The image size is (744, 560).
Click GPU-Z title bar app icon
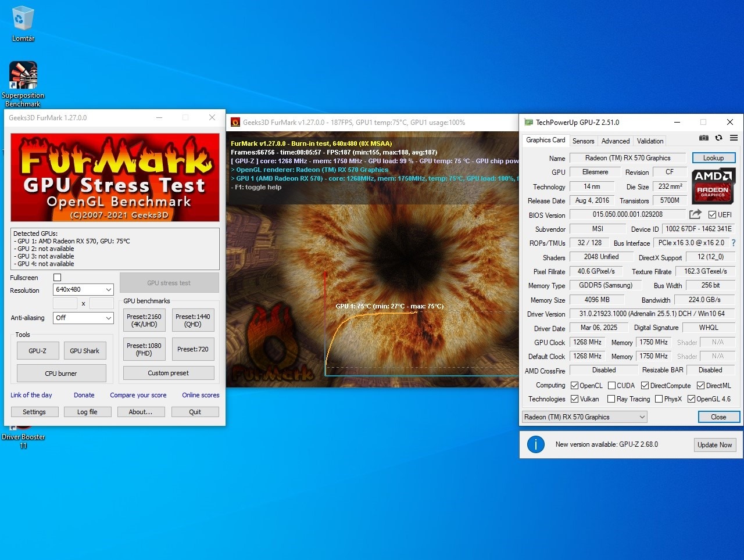528,123
